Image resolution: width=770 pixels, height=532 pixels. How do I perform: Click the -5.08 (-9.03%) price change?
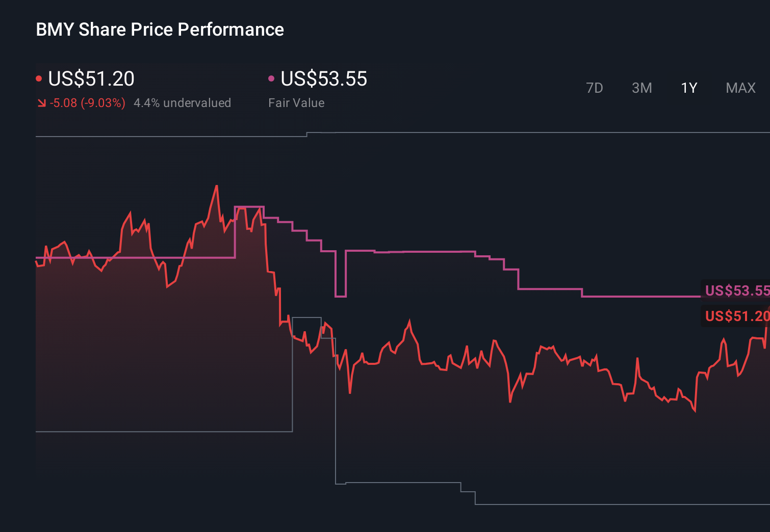click(88, 103)
